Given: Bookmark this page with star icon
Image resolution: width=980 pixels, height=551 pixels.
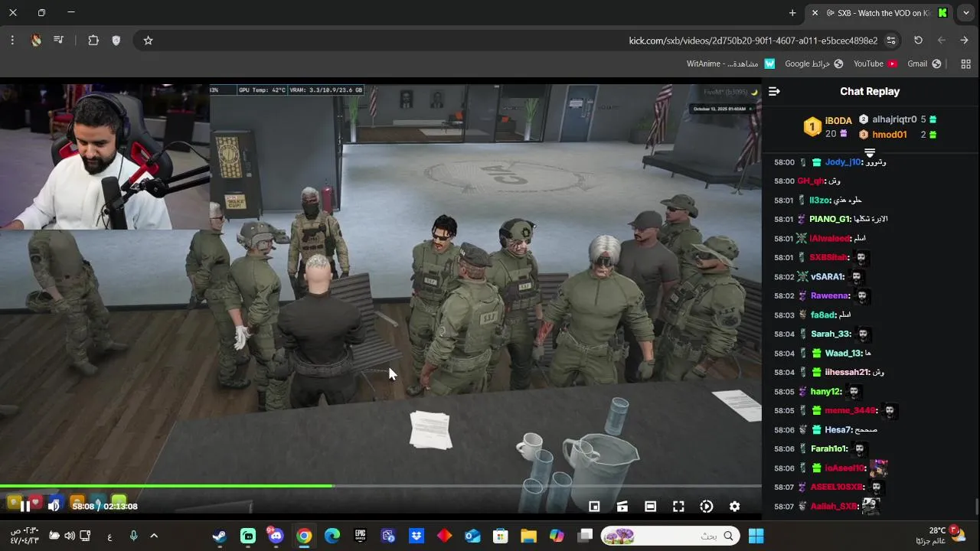Looking at the screenshot, I should [x=149, y=41].
